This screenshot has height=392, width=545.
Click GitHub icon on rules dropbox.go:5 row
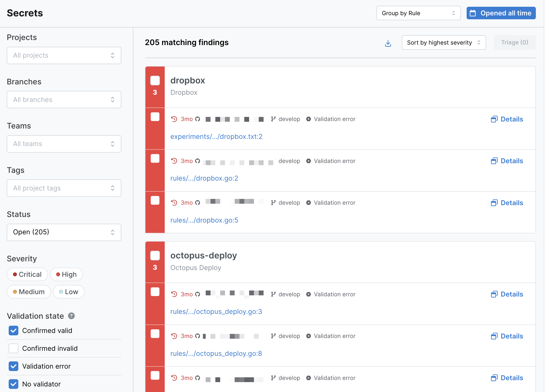pyautogui.click(x=198, y=203)
